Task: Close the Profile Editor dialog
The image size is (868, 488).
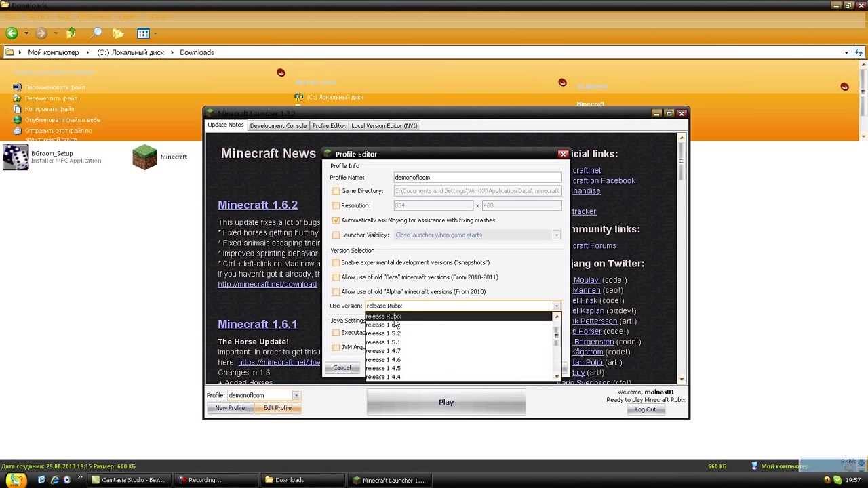Action: 563,154
